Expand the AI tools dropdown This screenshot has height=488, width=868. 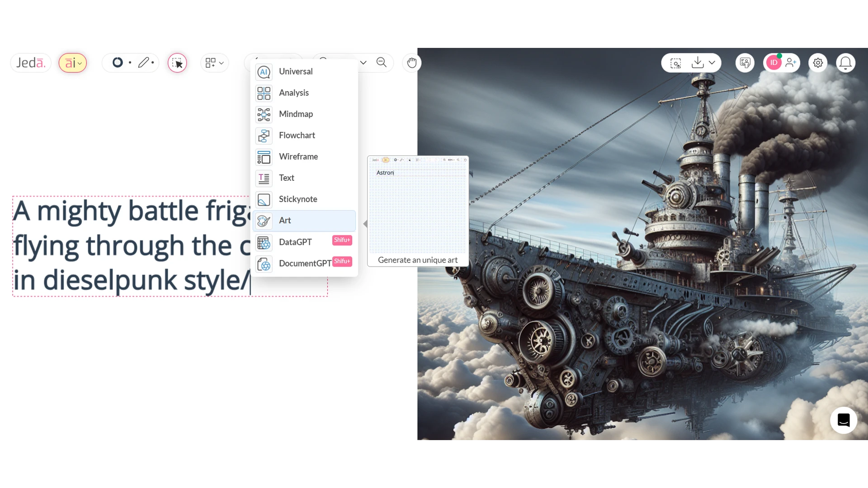(73, 63)
